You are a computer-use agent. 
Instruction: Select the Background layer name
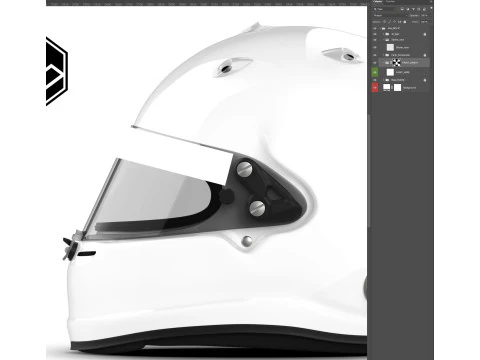tap(409, 88)
